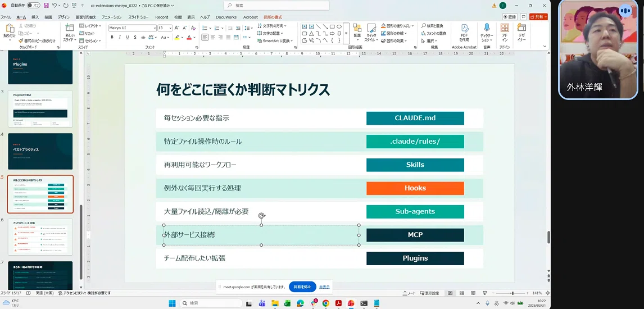The height and width of the screenshot is (309, 644).
Task: Toggle the 自動保存 autosave switch
Action: (x=34, y=6)
